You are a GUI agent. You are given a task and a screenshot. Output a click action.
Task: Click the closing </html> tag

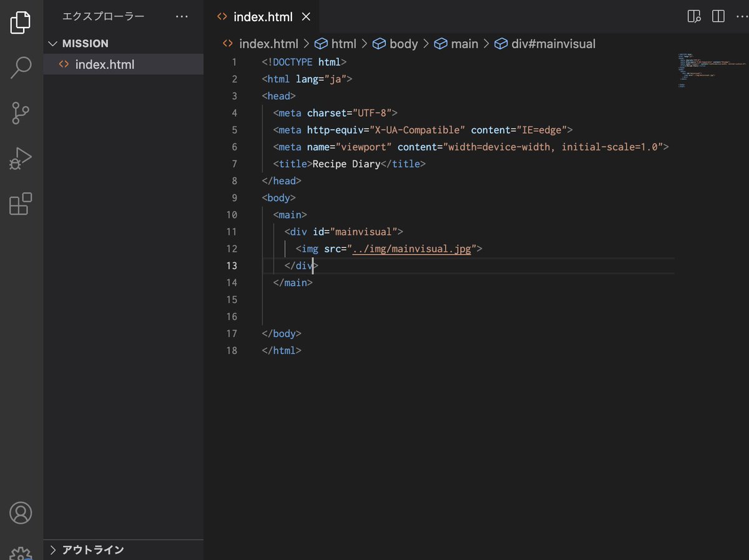tap(281, 351)
